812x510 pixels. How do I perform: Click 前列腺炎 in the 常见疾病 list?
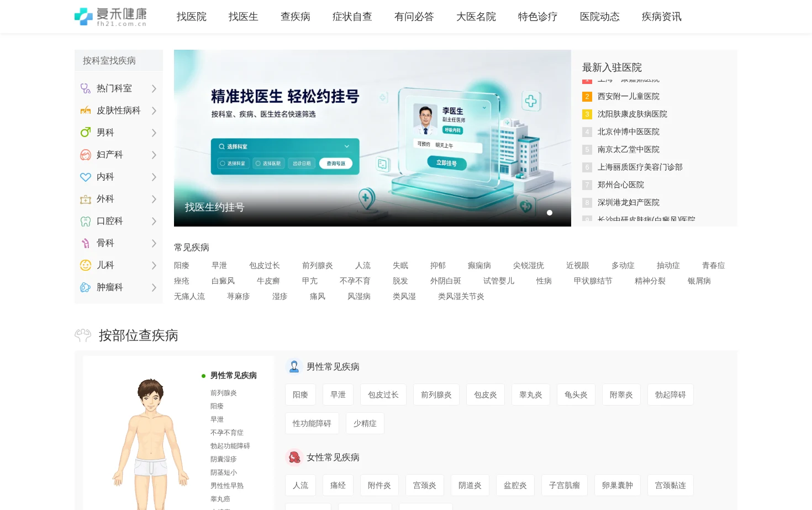click(318, 265)
